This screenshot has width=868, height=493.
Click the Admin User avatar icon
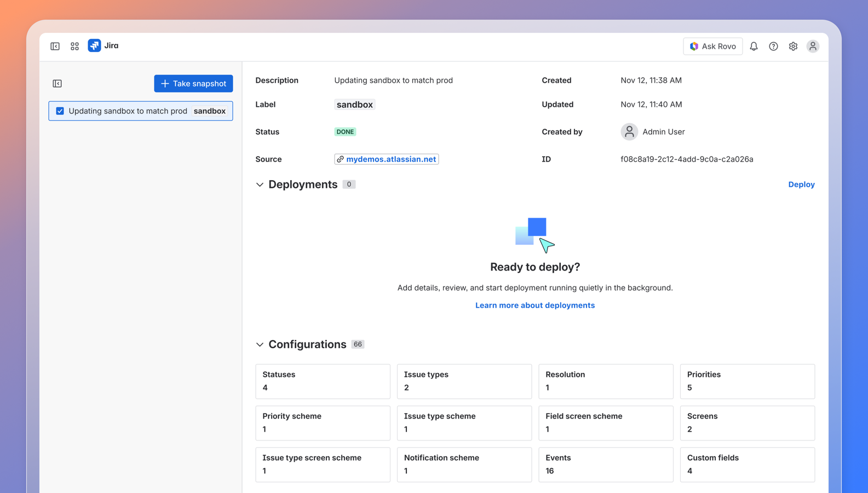629,131
